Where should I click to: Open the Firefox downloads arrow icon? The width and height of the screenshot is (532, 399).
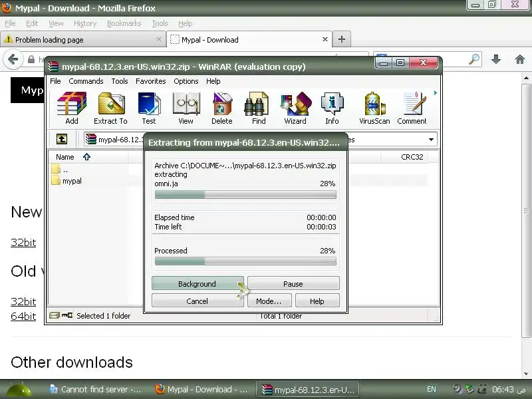coord(495,59)
